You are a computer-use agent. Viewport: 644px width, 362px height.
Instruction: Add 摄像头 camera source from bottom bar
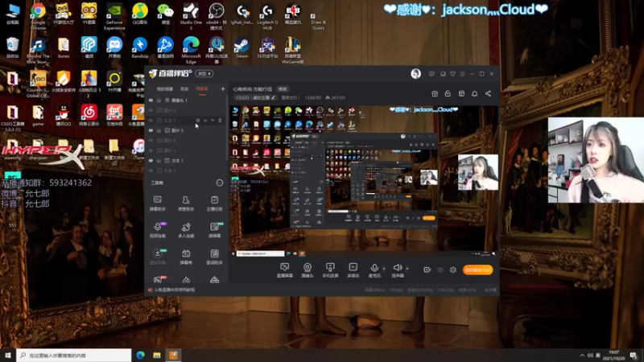[x=308, y=270]
